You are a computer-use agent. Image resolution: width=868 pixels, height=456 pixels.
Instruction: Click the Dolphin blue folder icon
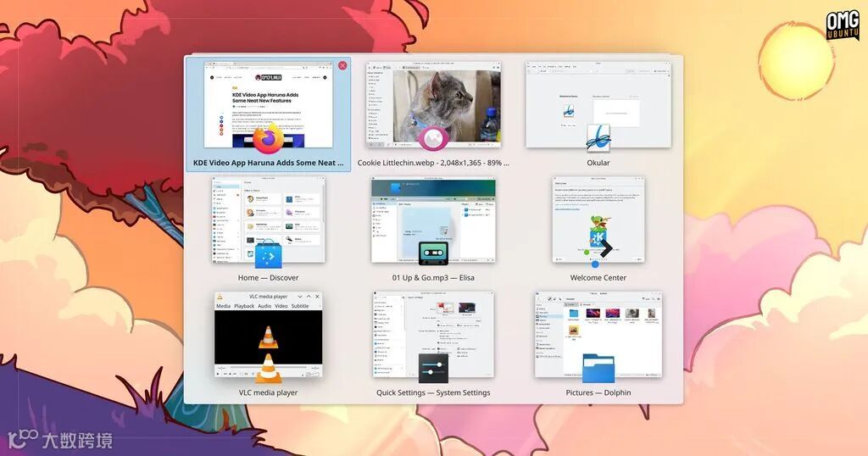598,369
